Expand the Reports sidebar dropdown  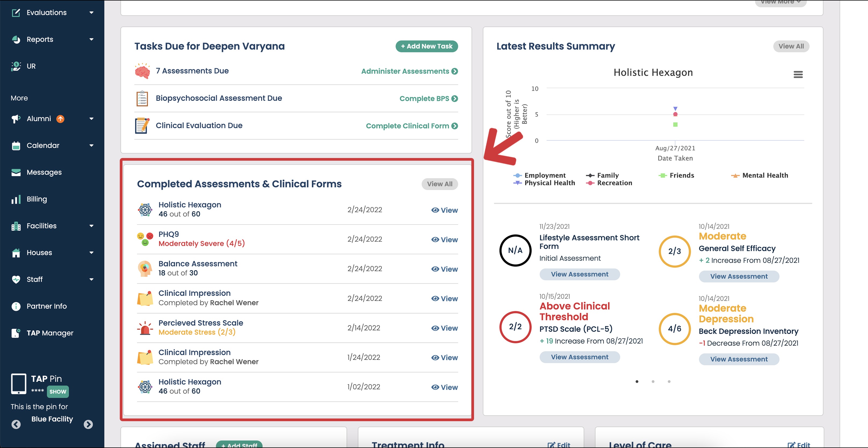pyautogui.click(x=91, y=39)
